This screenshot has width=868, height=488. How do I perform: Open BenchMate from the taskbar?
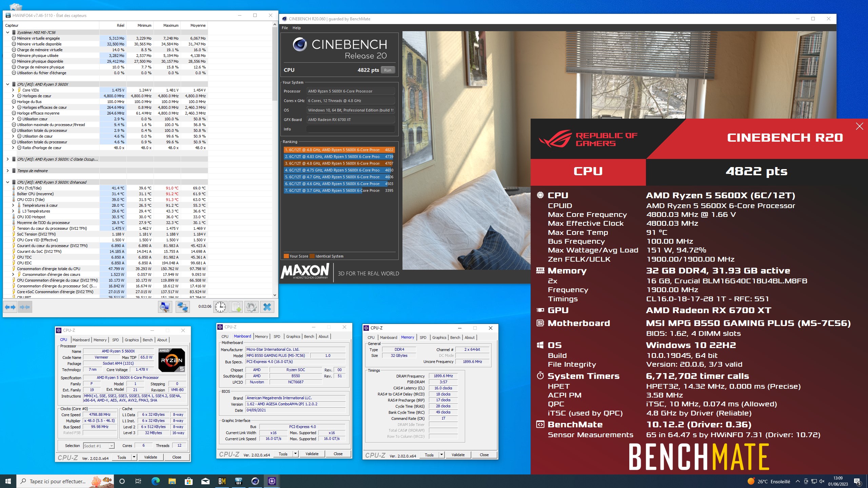(x=222, y=481)
